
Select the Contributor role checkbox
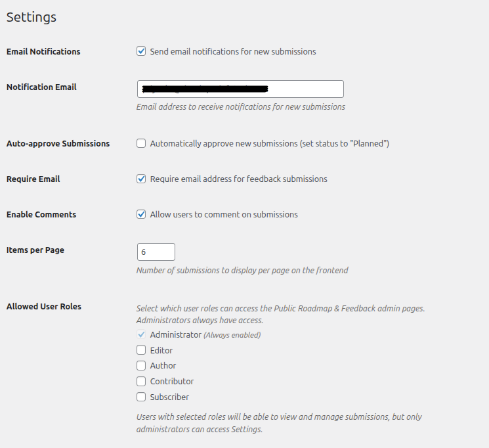point(141,382)
